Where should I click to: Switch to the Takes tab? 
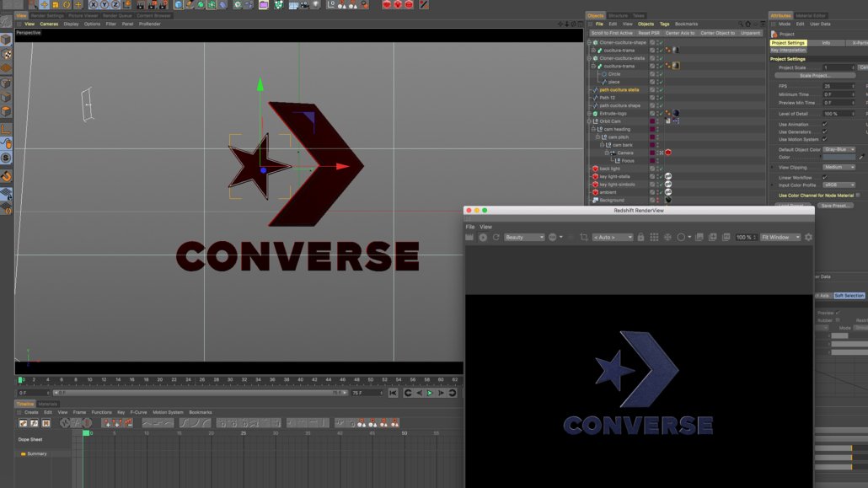pos(638,15)
